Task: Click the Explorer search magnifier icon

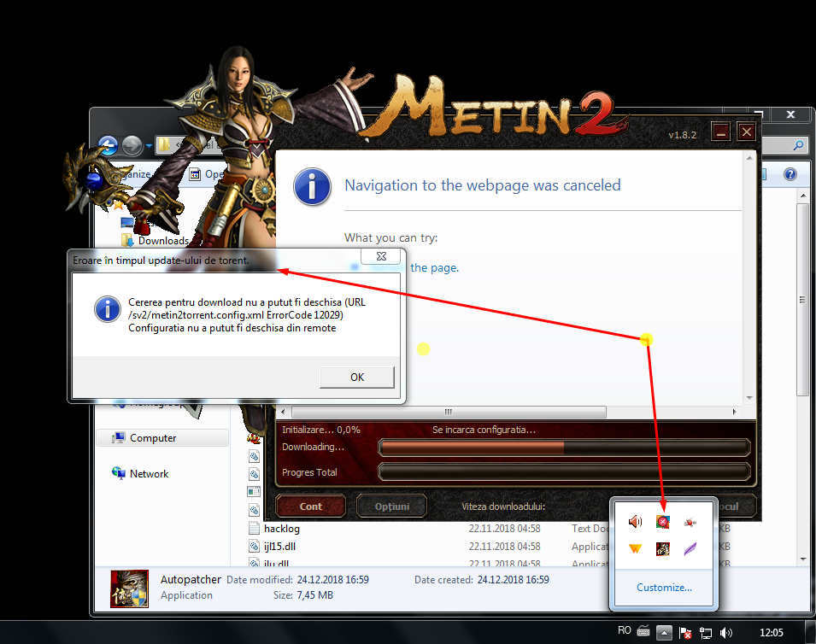Action: (798, 146)
